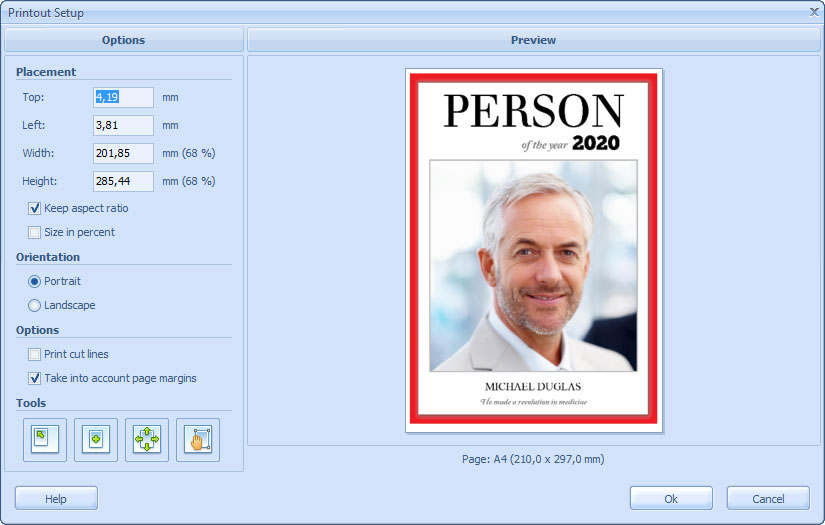Click the 'Height:' label
The image size is (825, 525).
coord(39,181)
